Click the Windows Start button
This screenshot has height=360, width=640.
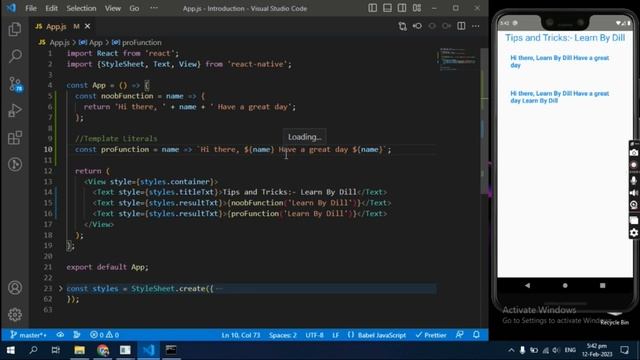11,350
